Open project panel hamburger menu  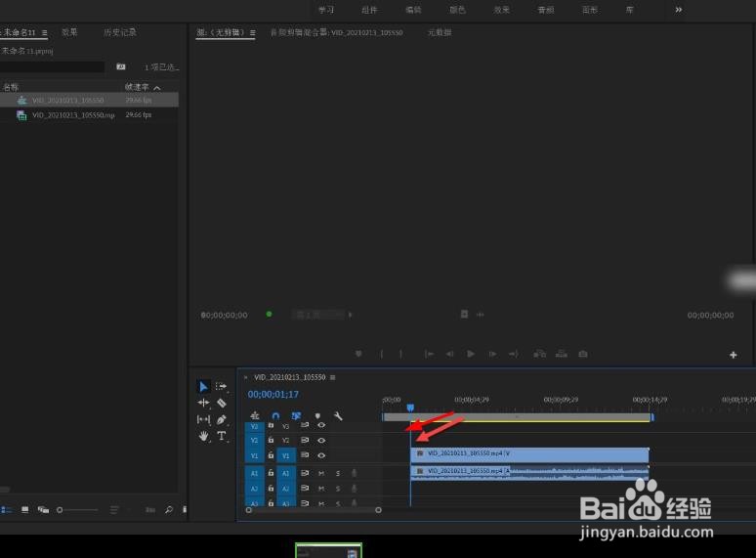click(x=44, y=33)
